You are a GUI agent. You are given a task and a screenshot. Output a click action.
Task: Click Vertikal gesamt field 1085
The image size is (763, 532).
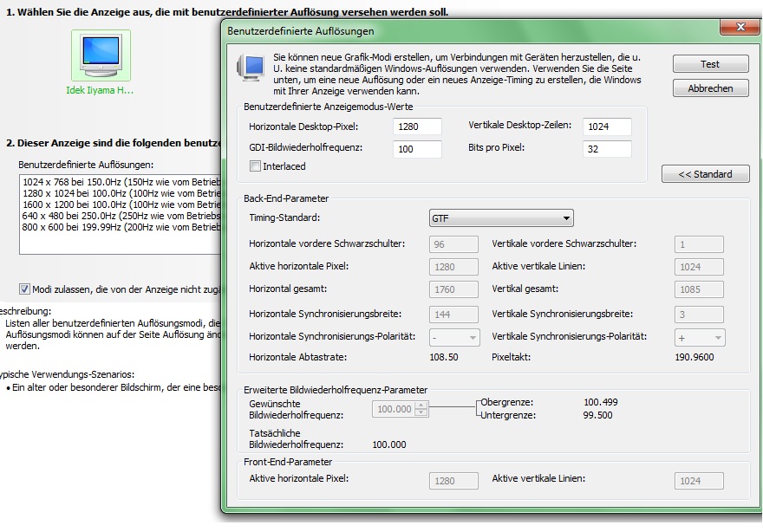pyautogui.click(x=699, y=289)
